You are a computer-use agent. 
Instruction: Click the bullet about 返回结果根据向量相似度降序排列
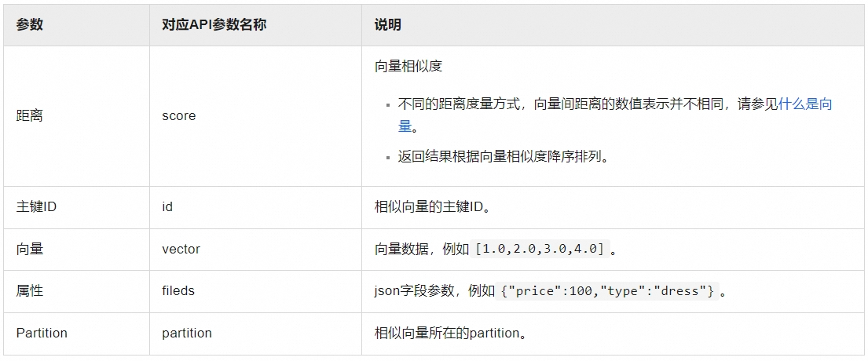coord(504,156)
